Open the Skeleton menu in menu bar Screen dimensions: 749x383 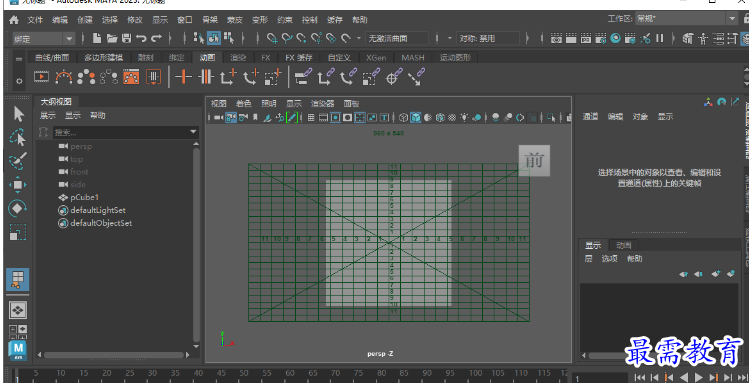210,20
